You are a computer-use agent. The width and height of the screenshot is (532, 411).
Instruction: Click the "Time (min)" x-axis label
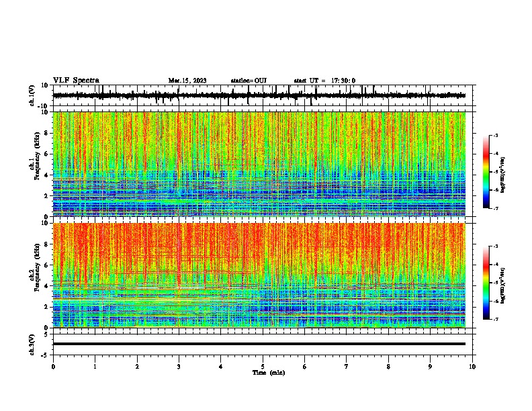tap(269, 373)
